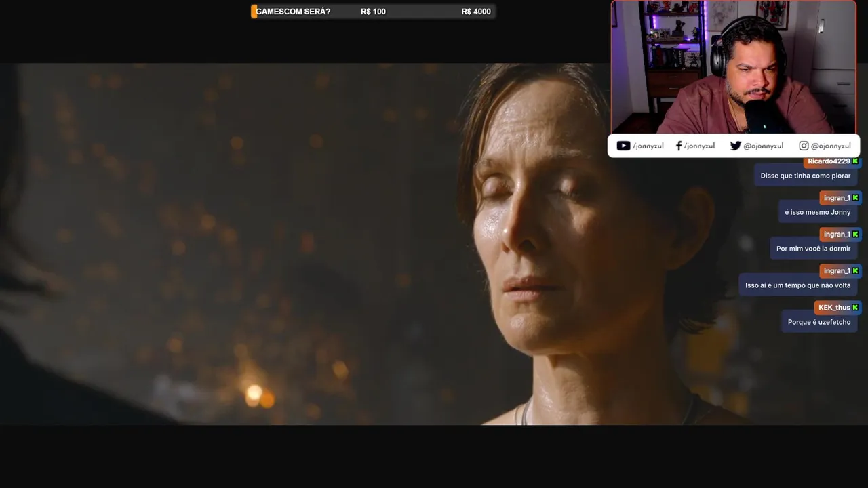
Task: Click the Twitter bird icon
Action: click(735, 146)
